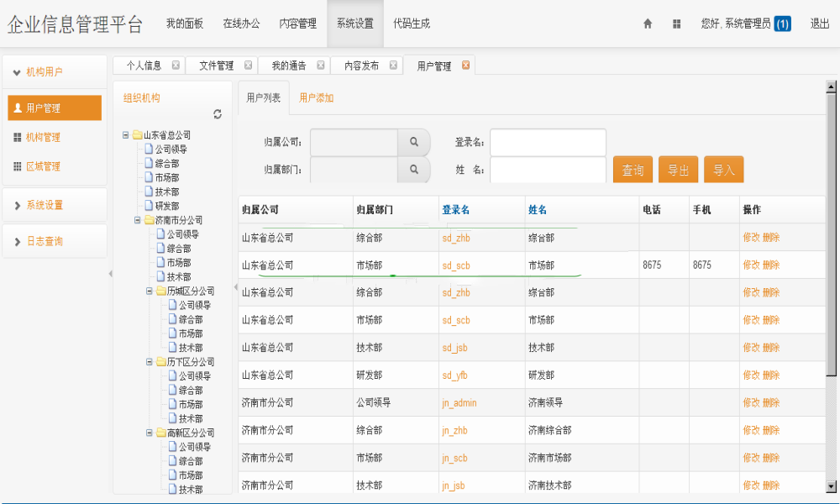Click the 济南市分公司 folder icon in tree
Viewport: 840px width, 504px height.
pos(149,220)
